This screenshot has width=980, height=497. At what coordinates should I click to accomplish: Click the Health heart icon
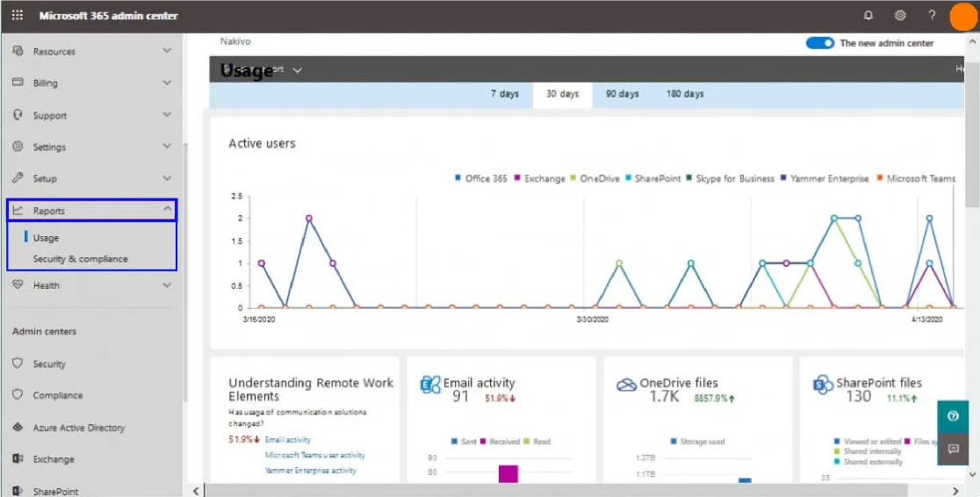[x=18, y=285]
